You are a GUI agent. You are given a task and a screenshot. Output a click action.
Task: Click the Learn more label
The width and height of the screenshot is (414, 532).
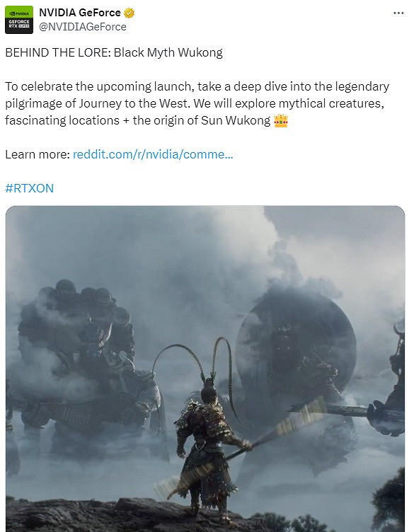[x=38, y=154]
